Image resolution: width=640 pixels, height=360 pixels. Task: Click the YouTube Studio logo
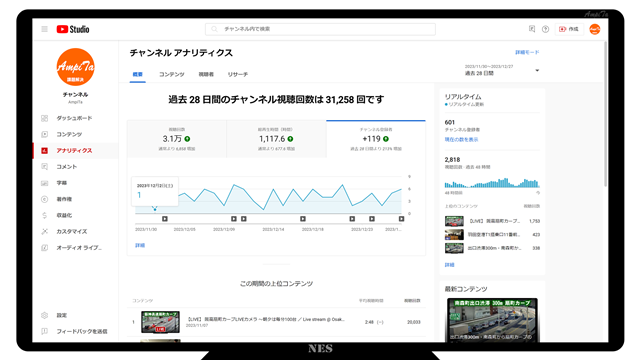click(73, 29)
